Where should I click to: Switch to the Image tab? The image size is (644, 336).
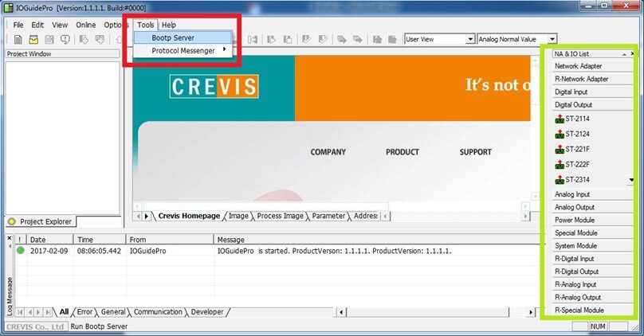tap(238, 216)
